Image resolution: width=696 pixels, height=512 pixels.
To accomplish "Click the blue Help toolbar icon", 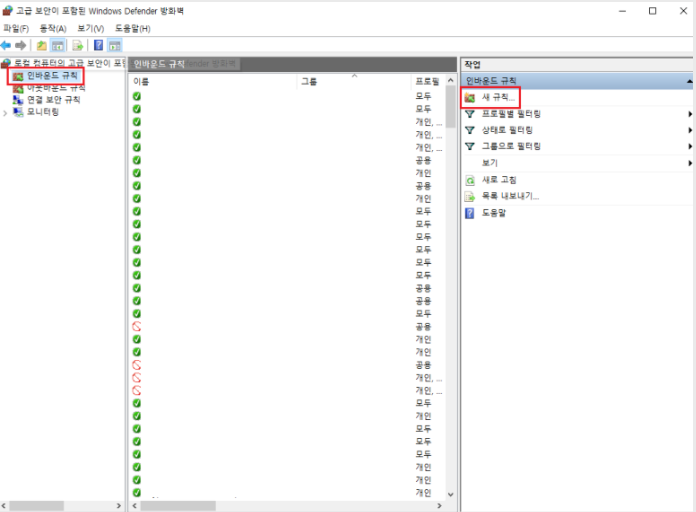I will coord(98,45).
